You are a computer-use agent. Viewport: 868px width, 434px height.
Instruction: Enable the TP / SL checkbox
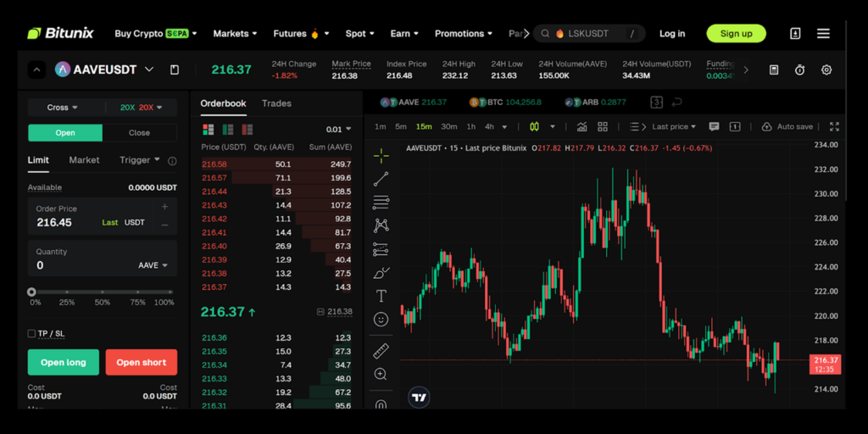coord(31,334)
